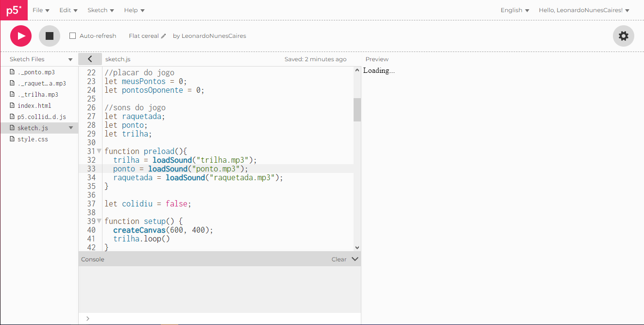Click the p5* logo icon
644x325 pixels.
[x=14, y=10]
